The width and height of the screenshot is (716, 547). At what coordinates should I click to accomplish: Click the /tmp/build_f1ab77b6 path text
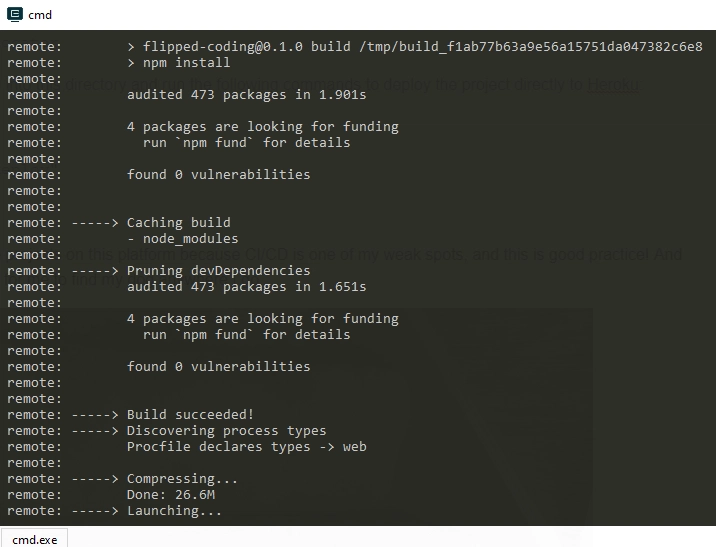531,47
